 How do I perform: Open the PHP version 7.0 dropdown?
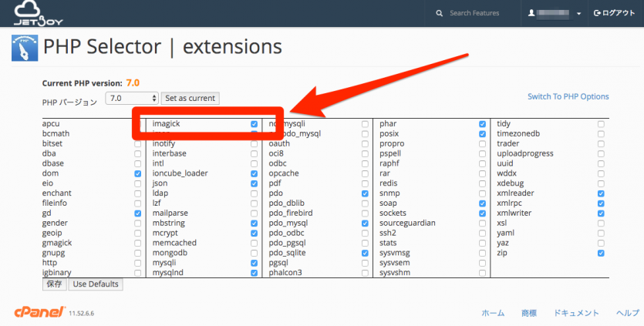click(x=133, y=99)
